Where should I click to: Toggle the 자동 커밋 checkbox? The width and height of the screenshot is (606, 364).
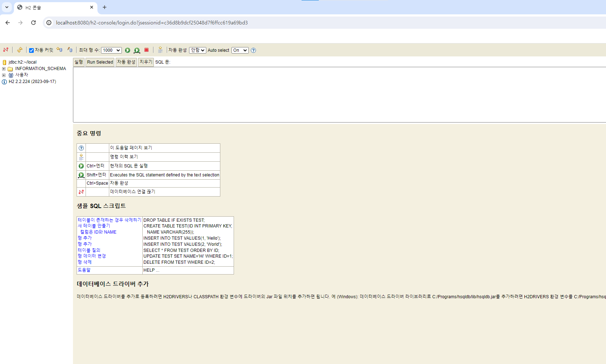tap(31, 50)
